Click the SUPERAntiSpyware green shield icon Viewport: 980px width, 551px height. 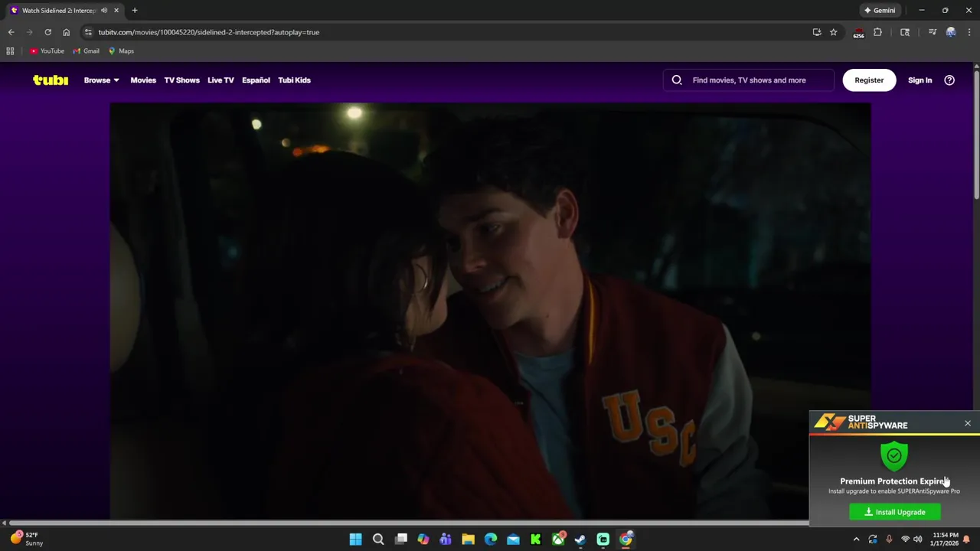point(894,456)
